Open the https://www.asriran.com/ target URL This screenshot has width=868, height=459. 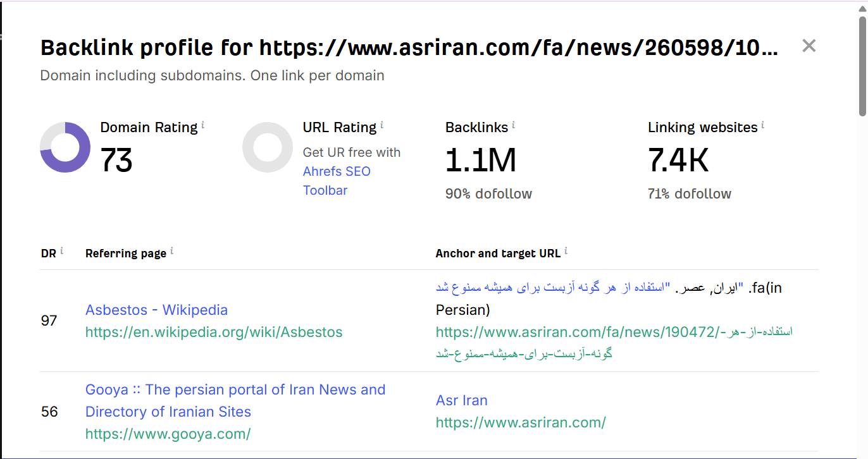(x=521, y=422)
